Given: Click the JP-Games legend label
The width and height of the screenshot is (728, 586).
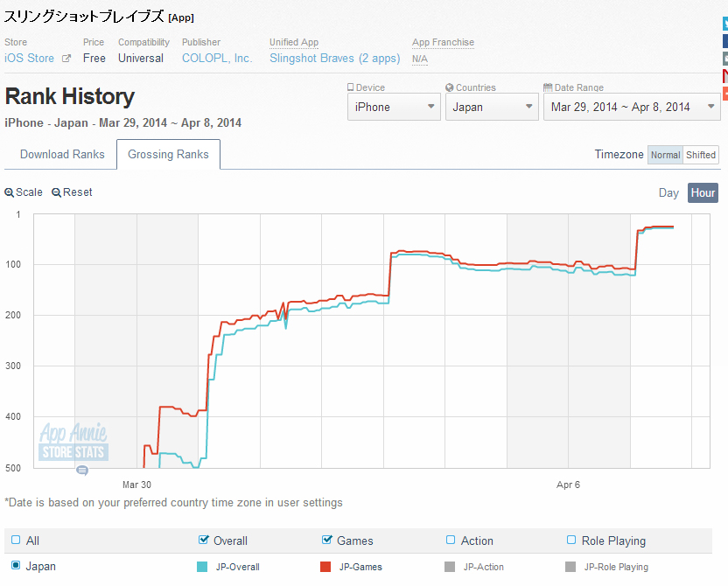Looking at the screenshot, I should (x=360, y=567).
